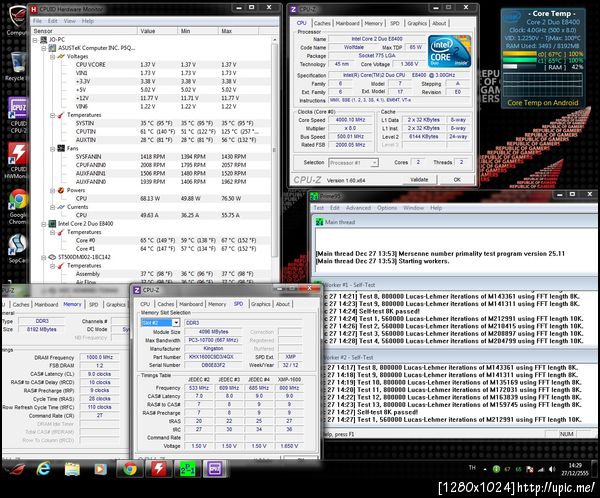Collapse the Intel Core 2 Duo E8400 node
Image resolution: width=600 pixels, height=498 pixels.
pyautogui.click(x=44, y=224)
